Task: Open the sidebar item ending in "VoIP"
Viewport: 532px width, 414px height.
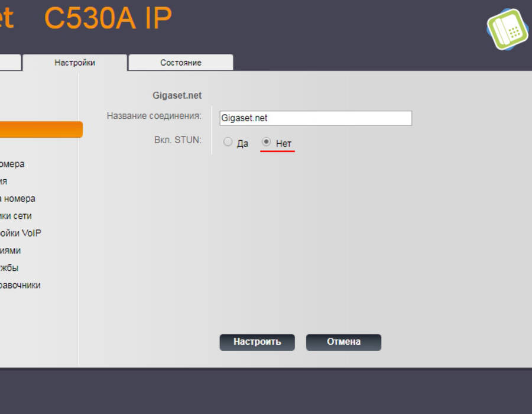Action: click(x=20, y=233)
